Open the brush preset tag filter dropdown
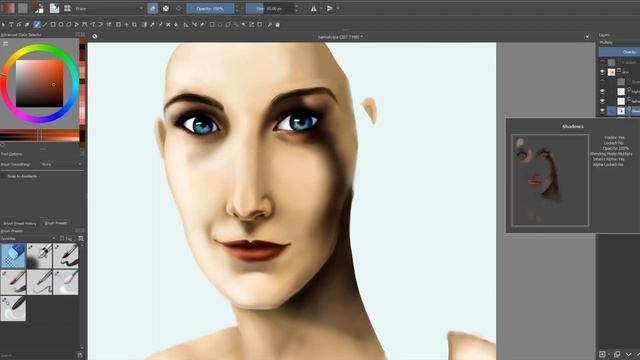The height and width of the screenshot is (360, 640). coord(29,238)
